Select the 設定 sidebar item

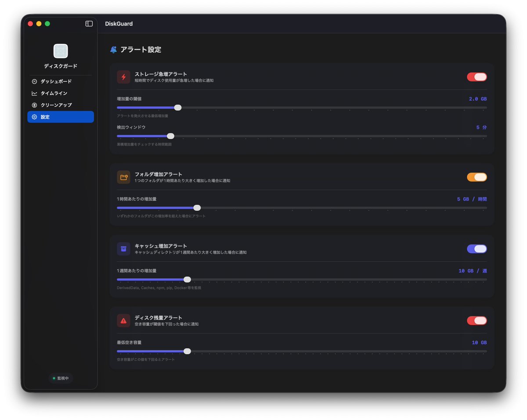coord(61,117)
